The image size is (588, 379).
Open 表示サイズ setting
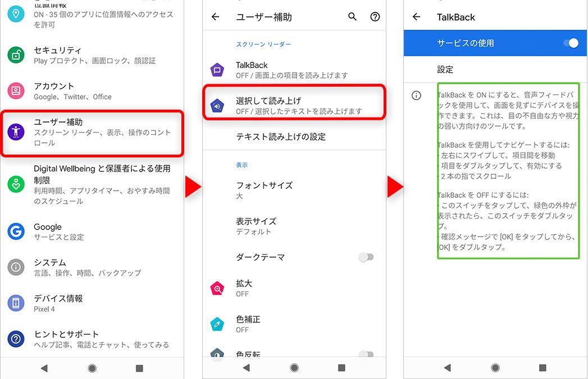(294, 226)
